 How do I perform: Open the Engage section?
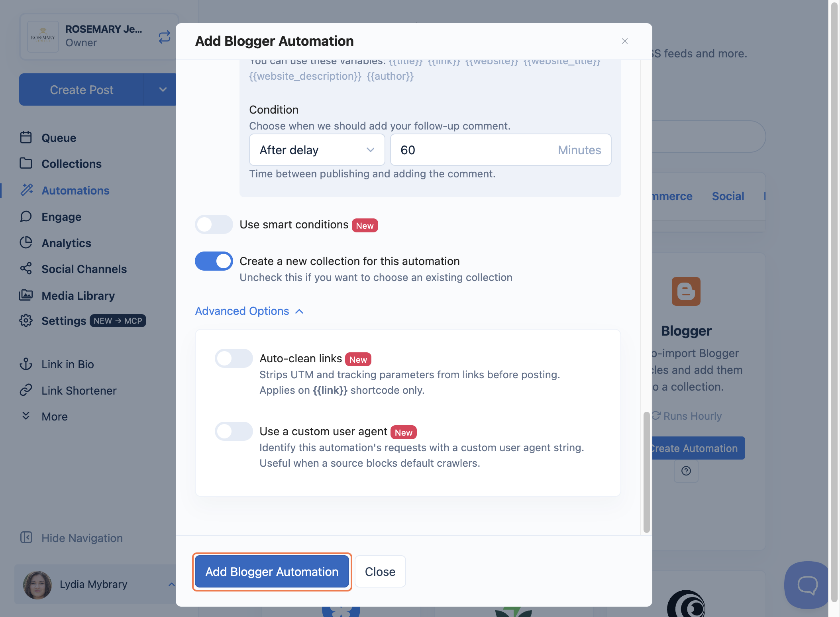(x=61, y=216)
